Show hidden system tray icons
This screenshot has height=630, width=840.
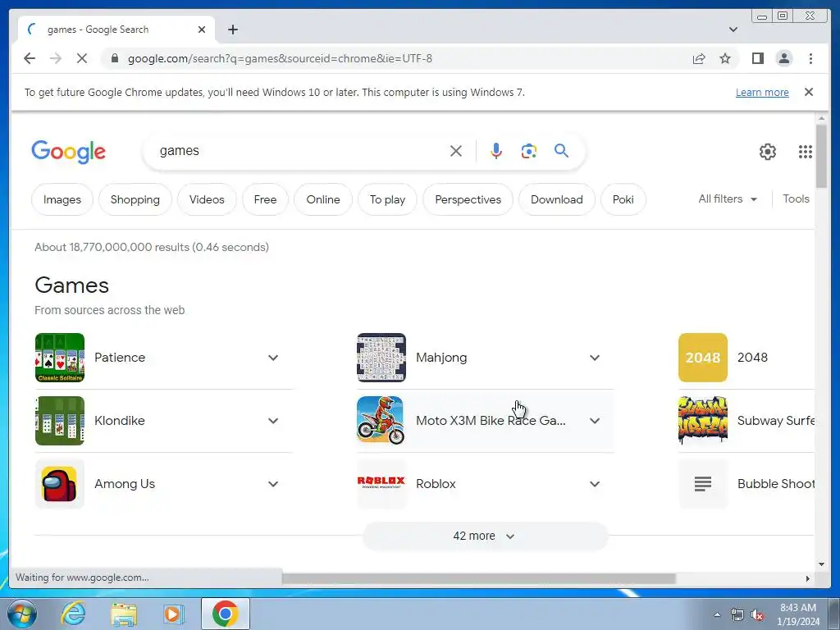(717, 615)
